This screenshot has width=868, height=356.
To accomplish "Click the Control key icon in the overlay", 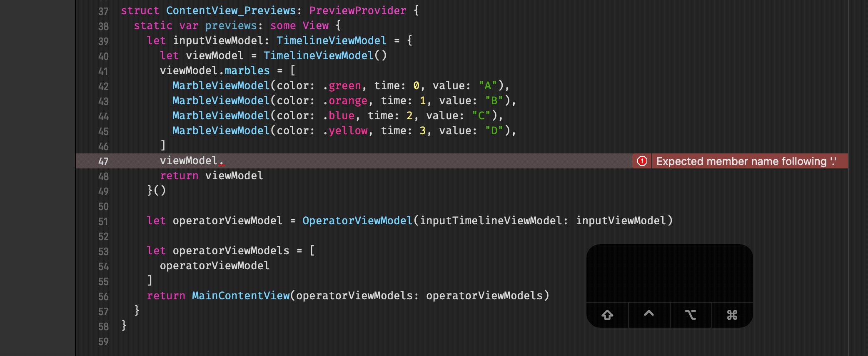I will (649, 313).
